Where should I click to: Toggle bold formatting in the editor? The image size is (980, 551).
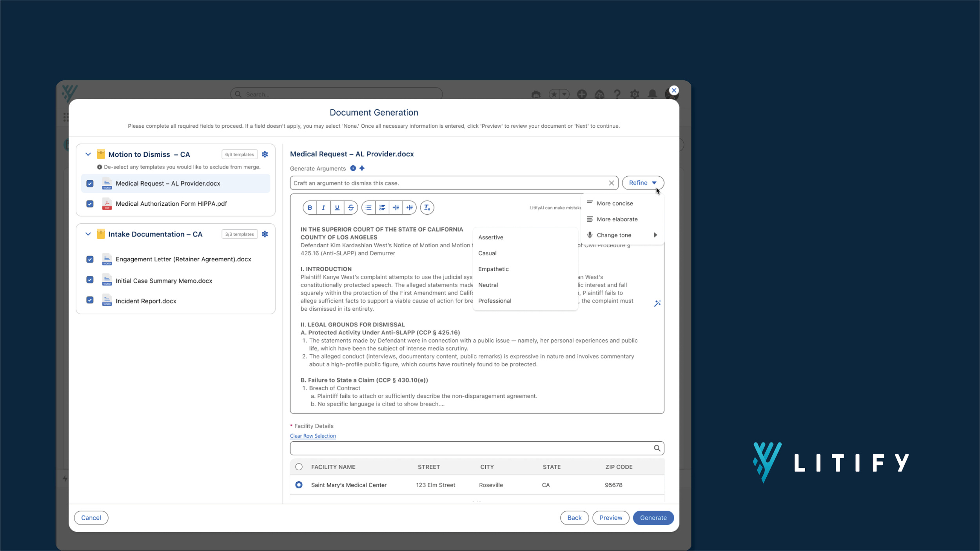coord(310,208)
